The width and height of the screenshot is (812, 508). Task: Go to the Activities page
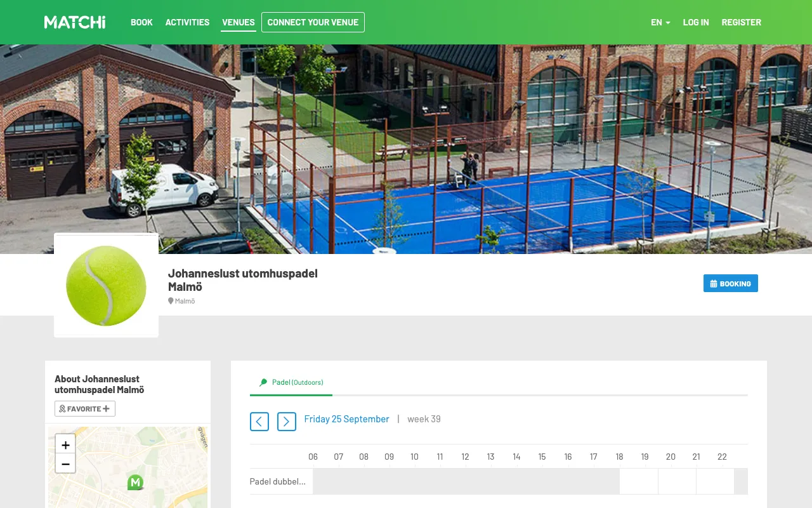click(x=187, y=22)
